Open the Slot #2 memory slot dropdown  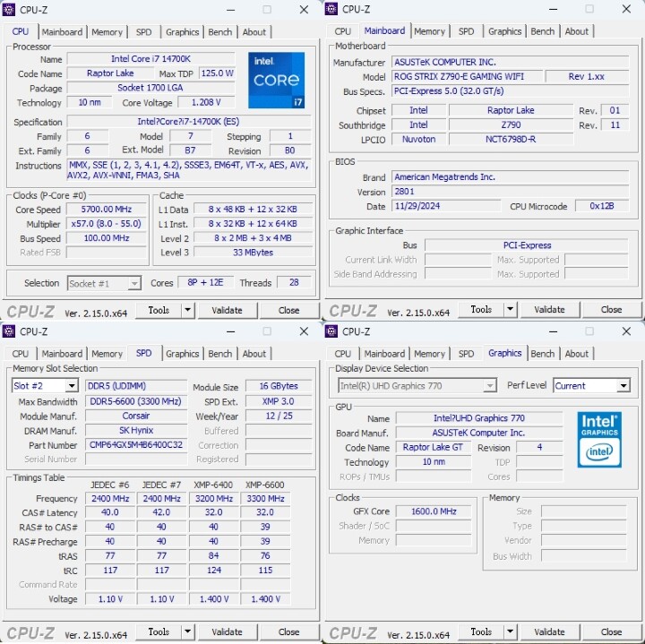pos(45,386)
